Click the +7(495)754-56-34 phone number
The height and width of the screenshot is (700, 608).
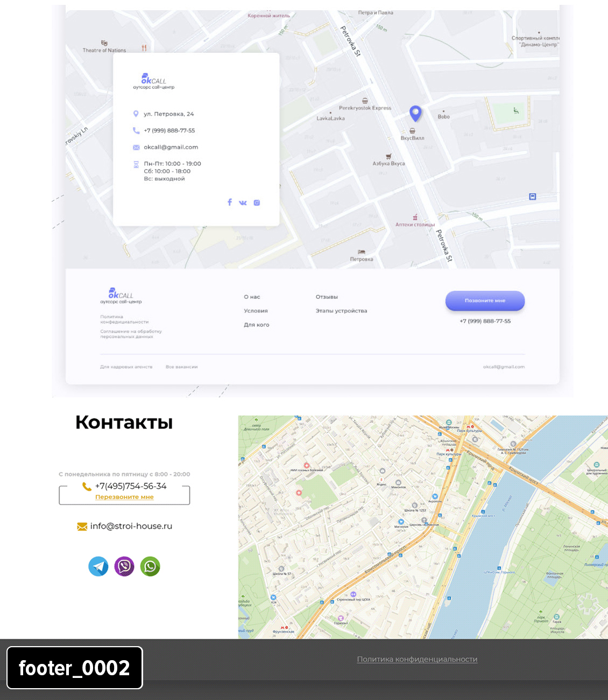131,486
